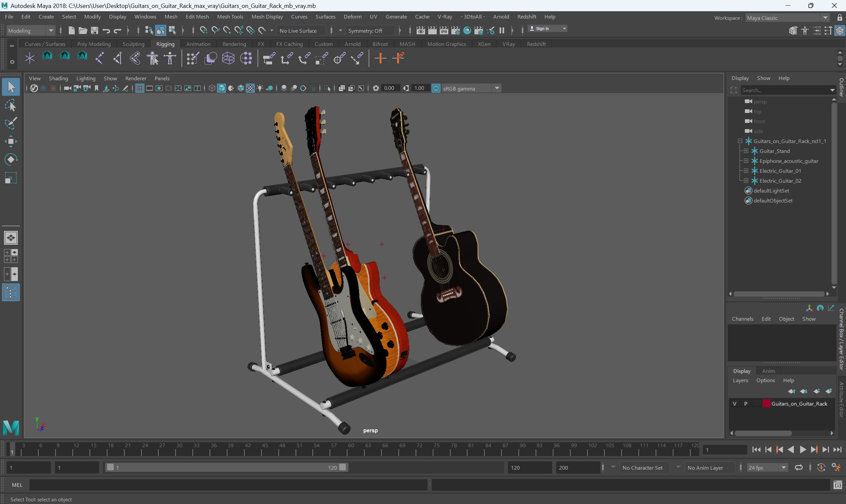Viewport: 846px width, 504px height.
Task: Expand the Epiphone_acoustic_guitar node
Action: point(746,161)
